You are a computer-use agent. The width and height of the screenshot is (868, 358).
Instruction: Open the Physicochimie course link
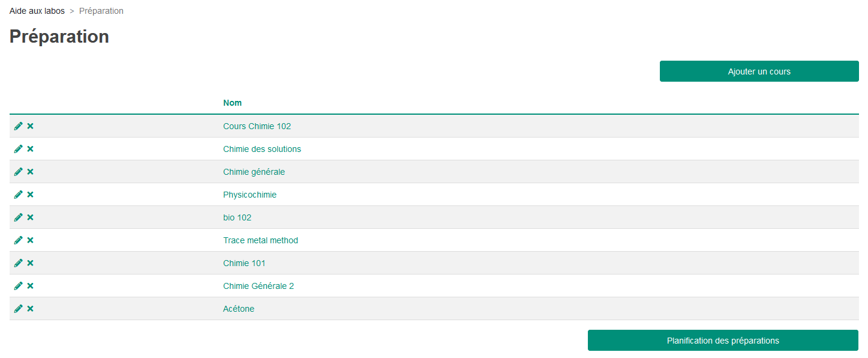(x=250, y=195)
